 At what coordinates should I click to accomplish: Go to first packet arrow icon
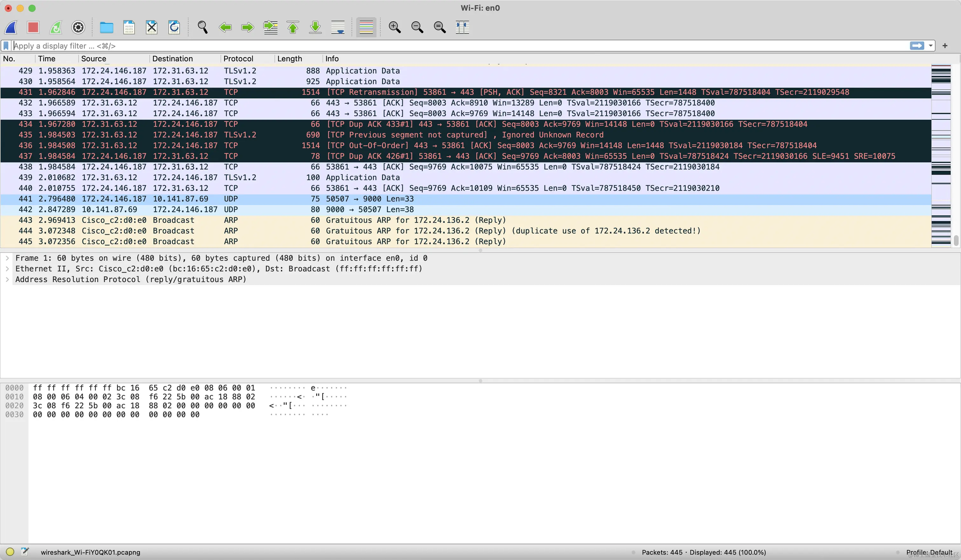293,27
